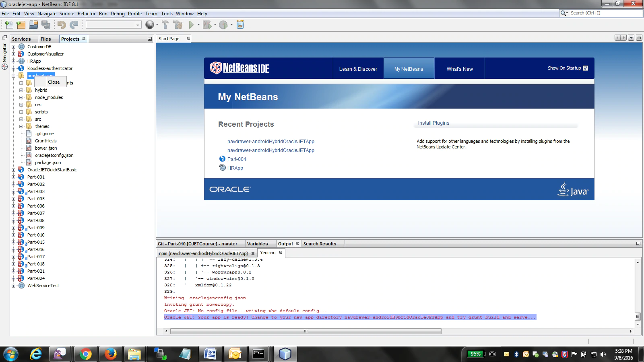
Task: Click the Undo toolbar icon
Action: [61, 25]
